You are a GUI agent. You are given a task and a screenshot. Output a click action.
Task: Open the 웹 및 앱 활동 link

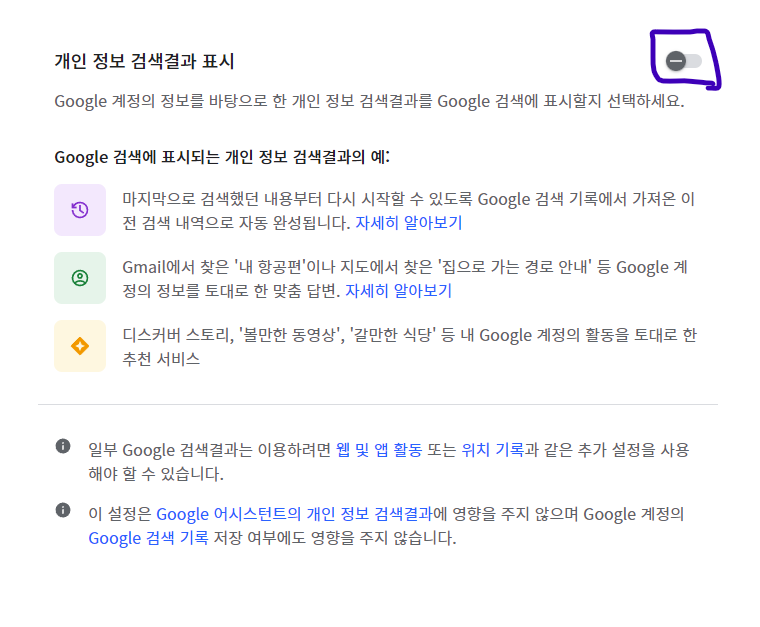tap(379, 450)
